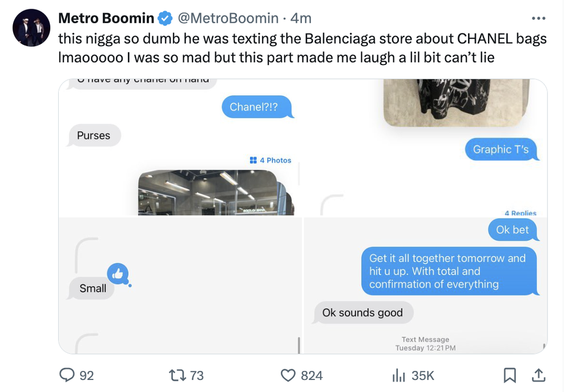Click the blue verified badge next to Metro Boomin
The width and height of the screenshot is (565, 392).
pos(164,18)
